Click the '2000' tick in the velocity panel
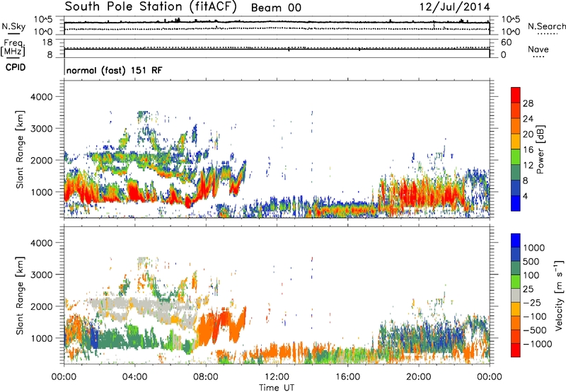The image size is (566, 392). (41, 306)
